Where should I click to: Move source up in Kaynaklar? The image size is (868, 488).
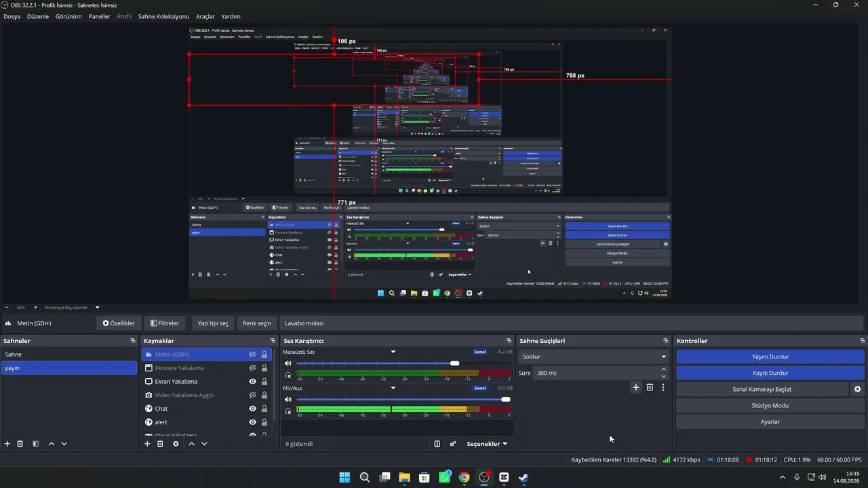click(192, 444)
